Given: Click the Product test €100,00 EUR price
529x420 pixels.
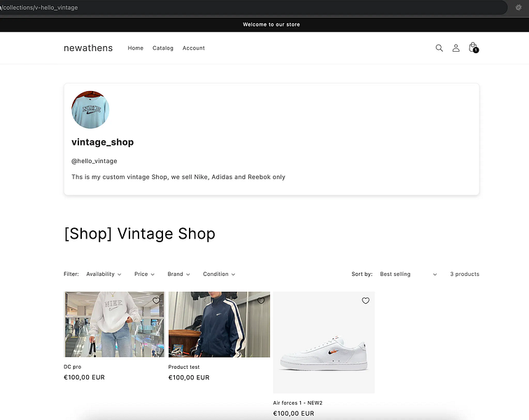Looking at the screenshot, I should (x=189, y=377).
